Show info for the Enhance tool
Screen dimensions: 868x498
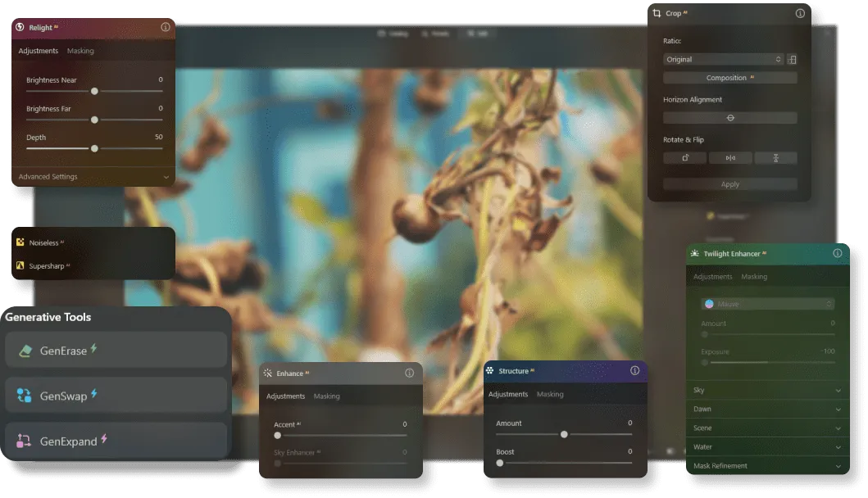click(x=409, y=373)
